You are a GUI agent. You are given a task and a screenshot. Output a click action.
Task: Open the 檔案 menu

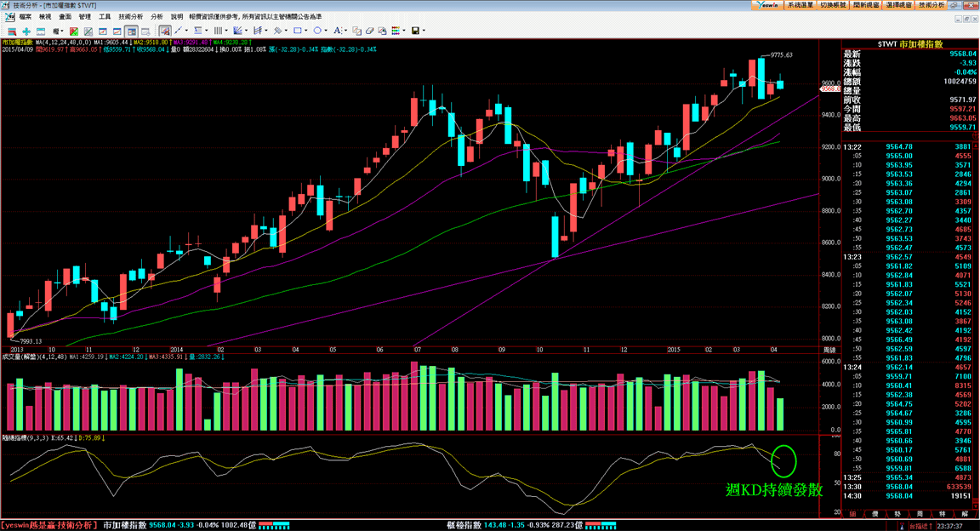pos(25,17)
